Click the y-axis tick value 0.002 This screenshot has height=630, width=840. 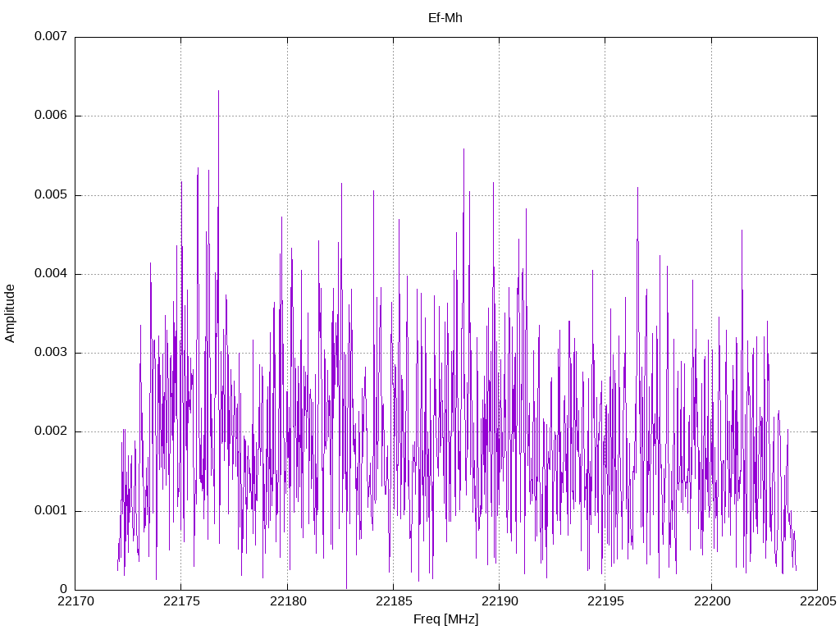pyautogui.click(x=51, y=431)
